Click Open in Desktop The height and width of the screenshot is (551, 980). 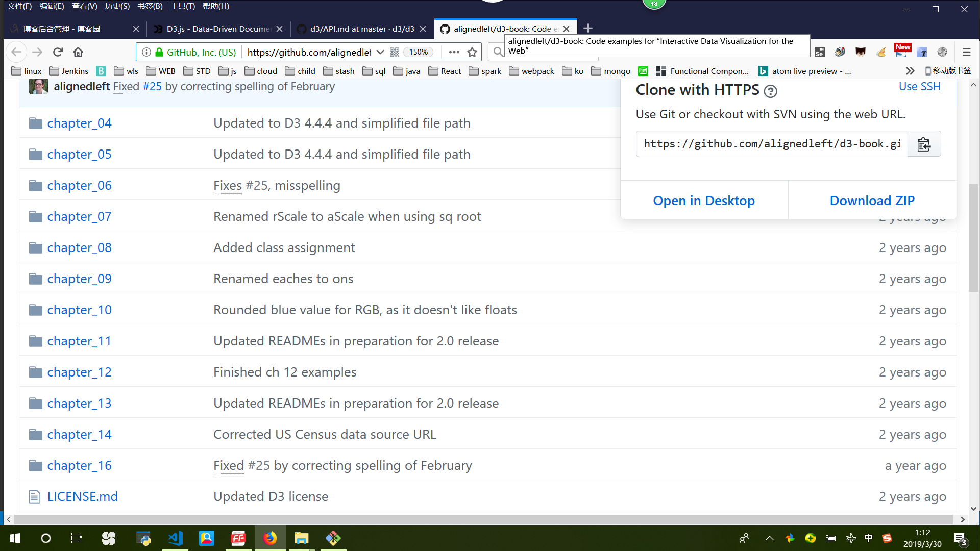(704, 201)
